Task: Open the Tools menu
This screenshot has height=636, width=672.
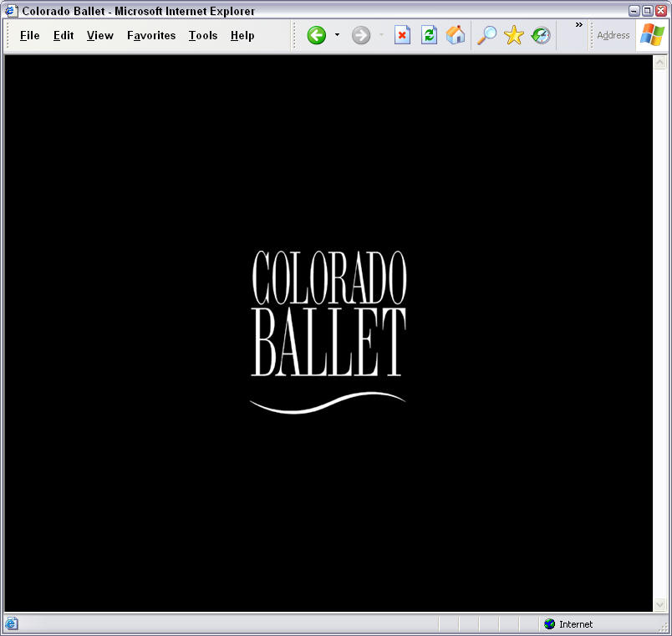Action: (203, 36)
